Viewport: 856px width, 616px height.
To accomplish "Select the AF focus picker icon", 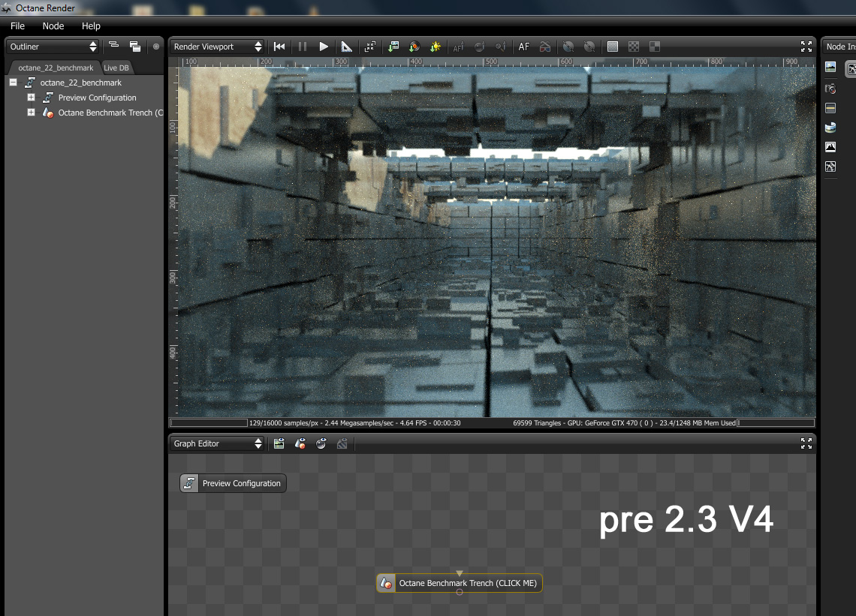I will tap(459, 47).
